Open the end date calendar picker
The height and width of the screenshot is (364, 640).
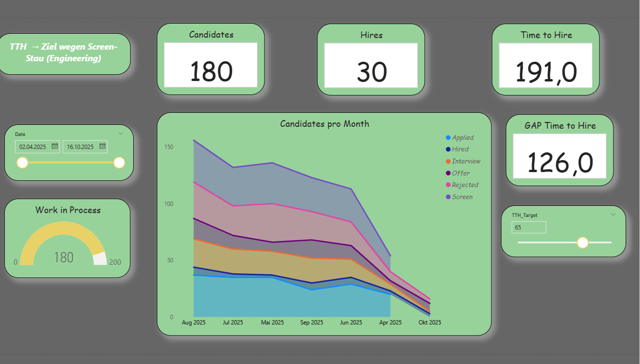[x=102, y=146]
